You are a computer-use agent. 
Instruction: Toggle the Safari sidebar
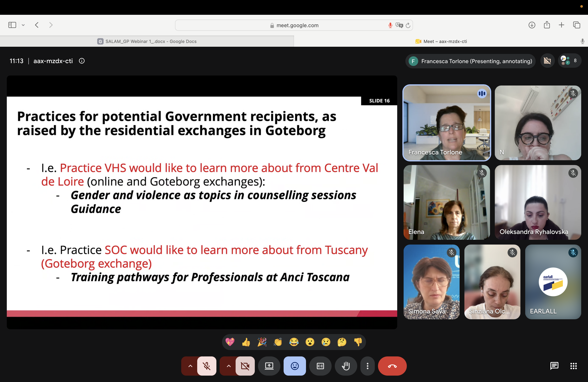pos(12,25)
